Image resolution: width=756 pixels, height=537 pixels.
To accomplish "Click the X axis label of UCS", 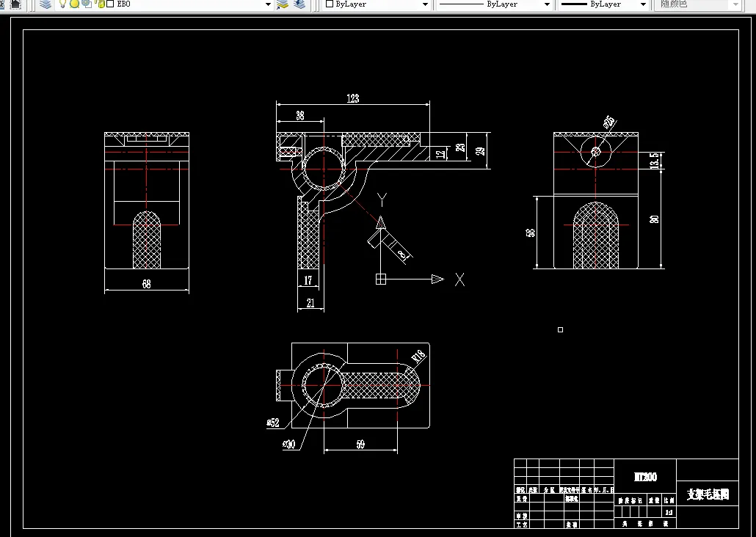I will (x=460, y=280).
